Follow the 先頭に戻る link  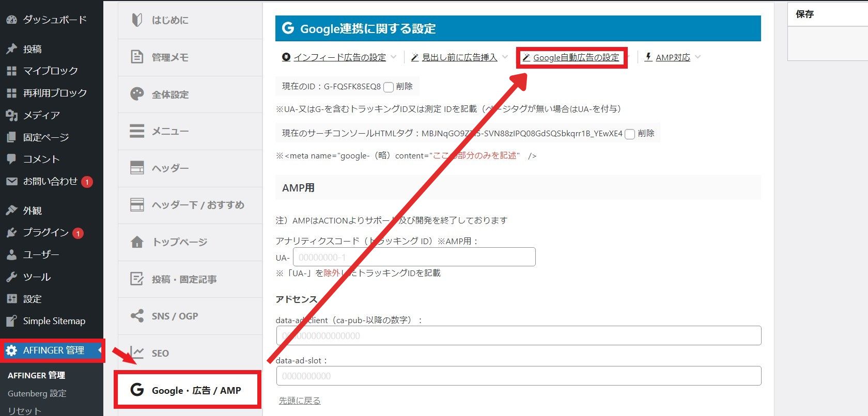pos(300,401)
